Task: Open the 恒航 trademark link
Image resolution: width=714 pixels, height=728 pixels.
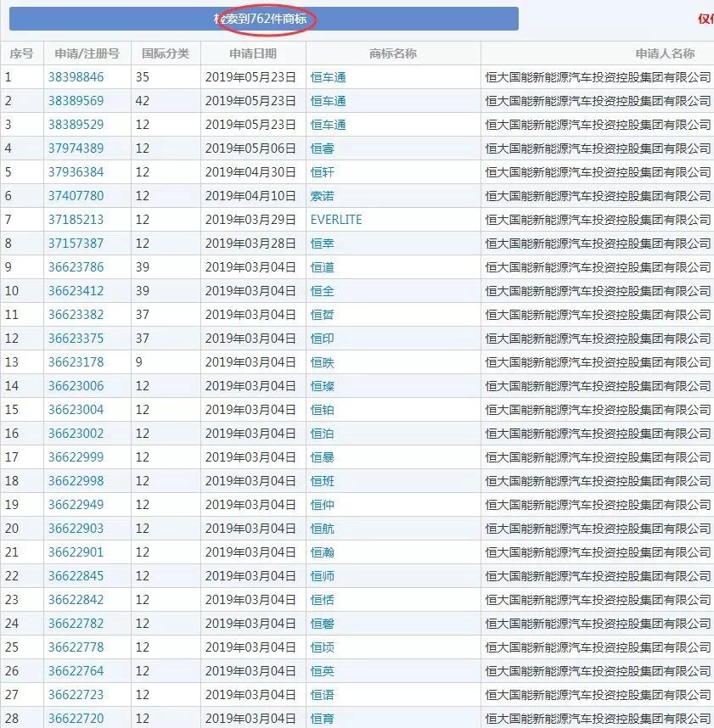Action: pos(322,528)
